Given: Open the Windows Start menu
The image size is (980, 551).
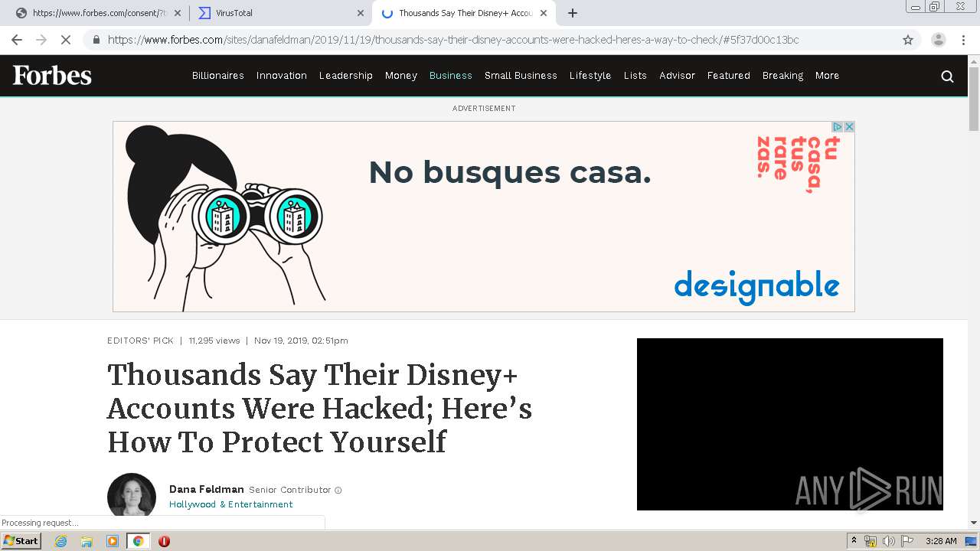Looking at the screenshot, I should coord(21,541).
